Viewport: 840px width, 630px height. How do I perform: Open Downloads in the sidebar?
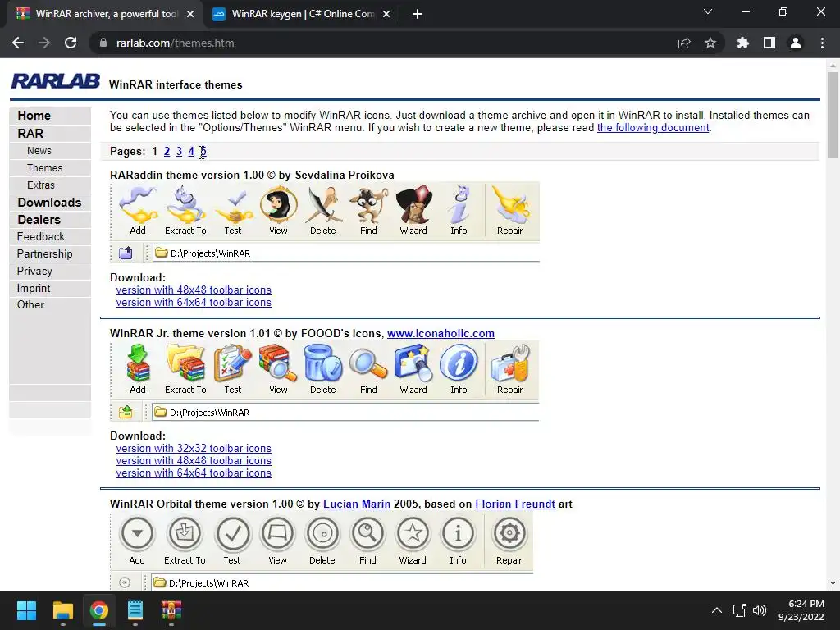click(x=49, y=203)
